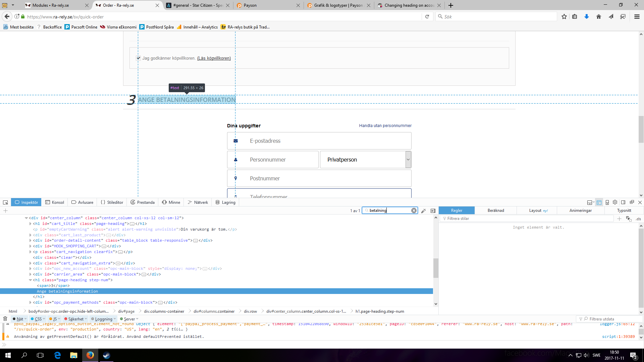Open the Beräknad styles tab

(x=495, y=210)
